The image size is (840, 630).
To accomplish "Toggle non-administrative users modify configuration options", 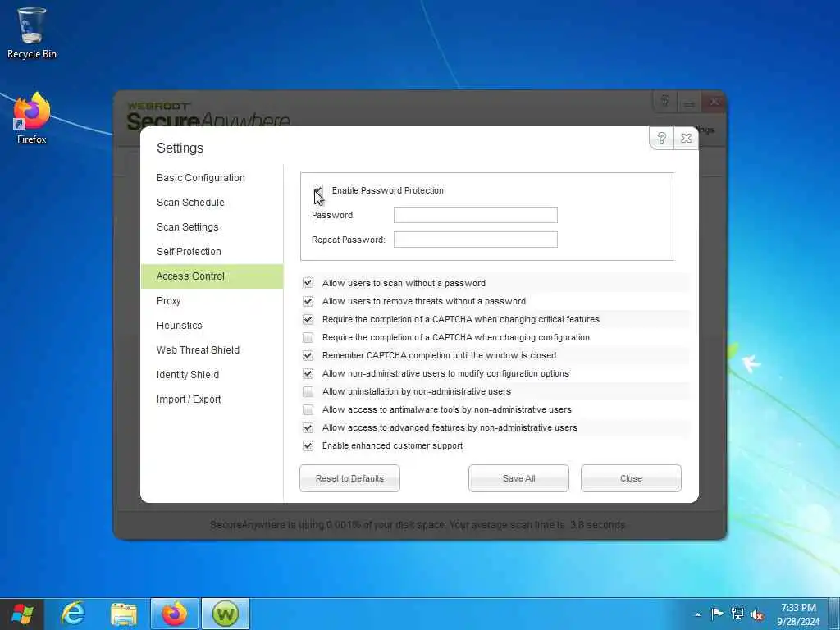I will pos(308,373).
